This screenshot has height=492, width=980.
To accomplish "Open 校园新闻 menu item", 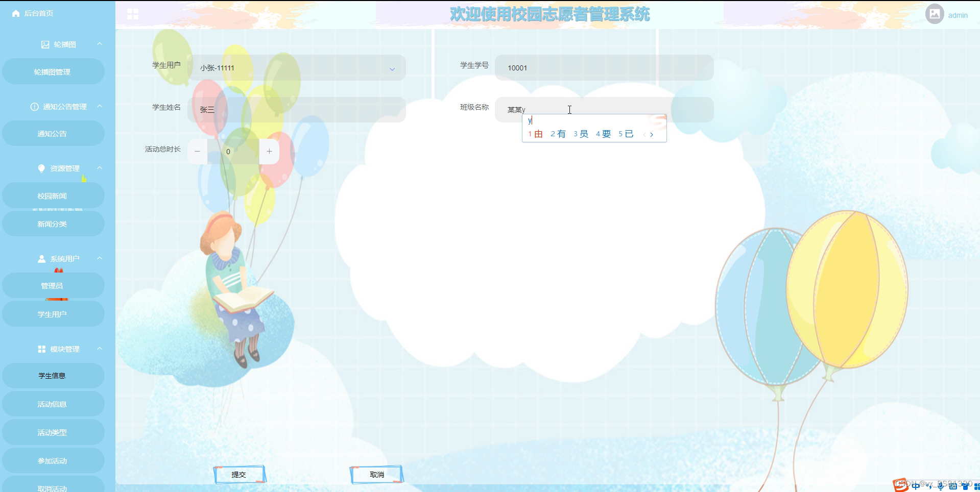I will (53, 195).
